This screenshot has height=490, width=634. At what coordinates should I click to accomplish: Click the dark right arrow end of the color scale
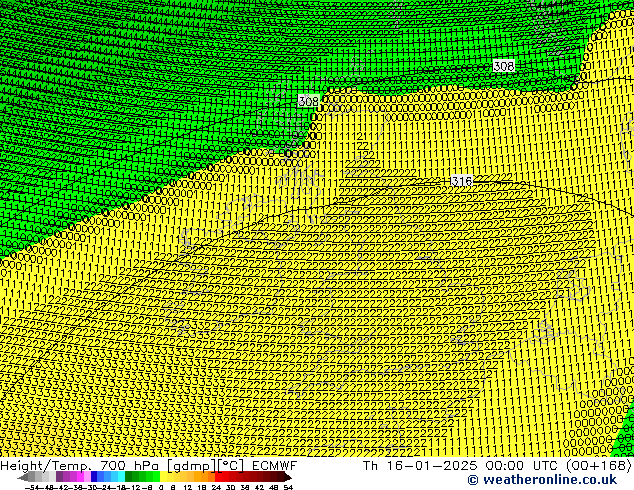click(288, 477)
